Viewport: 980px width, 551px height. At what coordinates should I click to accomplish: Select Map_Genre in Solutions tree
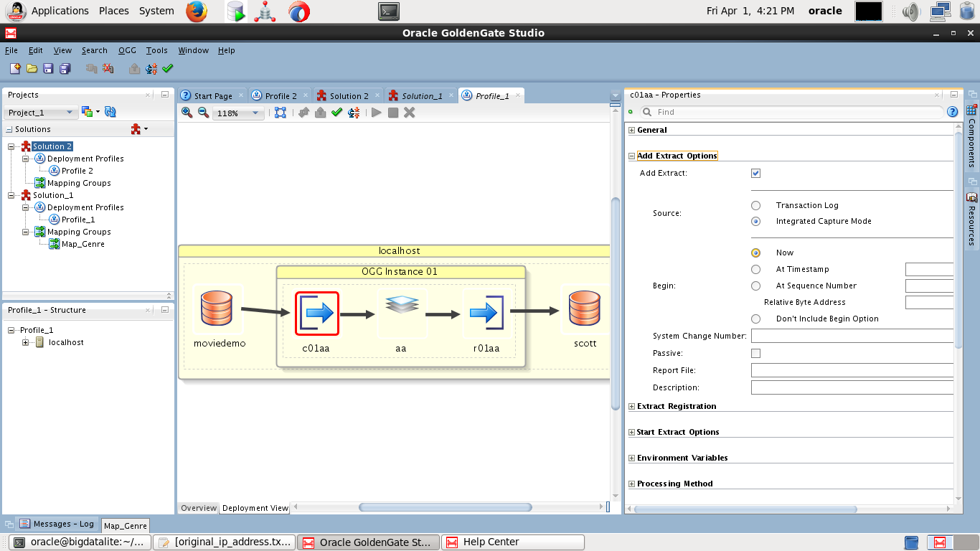(x=83, y=244)
